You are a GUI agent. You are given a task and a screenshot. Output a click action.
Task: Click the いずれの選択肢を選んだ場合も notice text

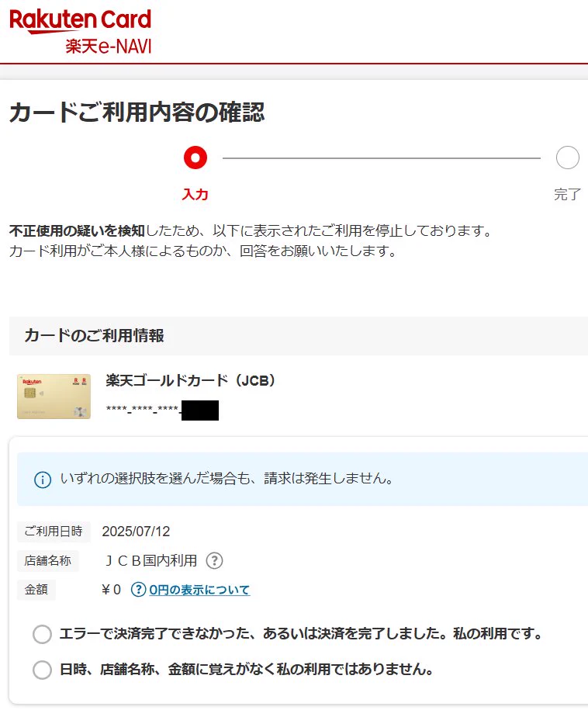(x=227, y=478)
